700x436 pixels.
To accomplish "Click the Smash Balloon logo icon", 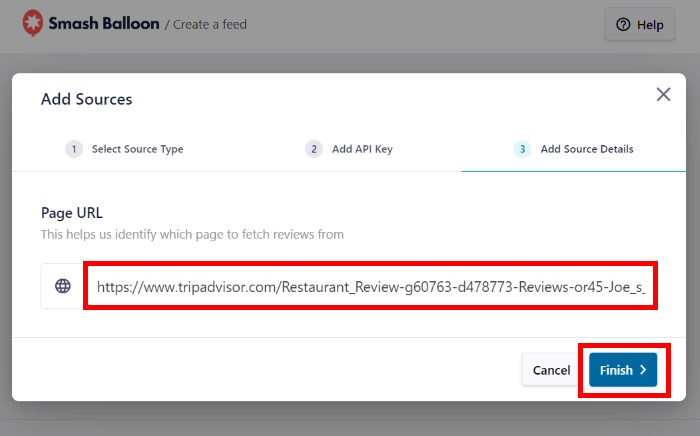I will (x=33, y=23).
